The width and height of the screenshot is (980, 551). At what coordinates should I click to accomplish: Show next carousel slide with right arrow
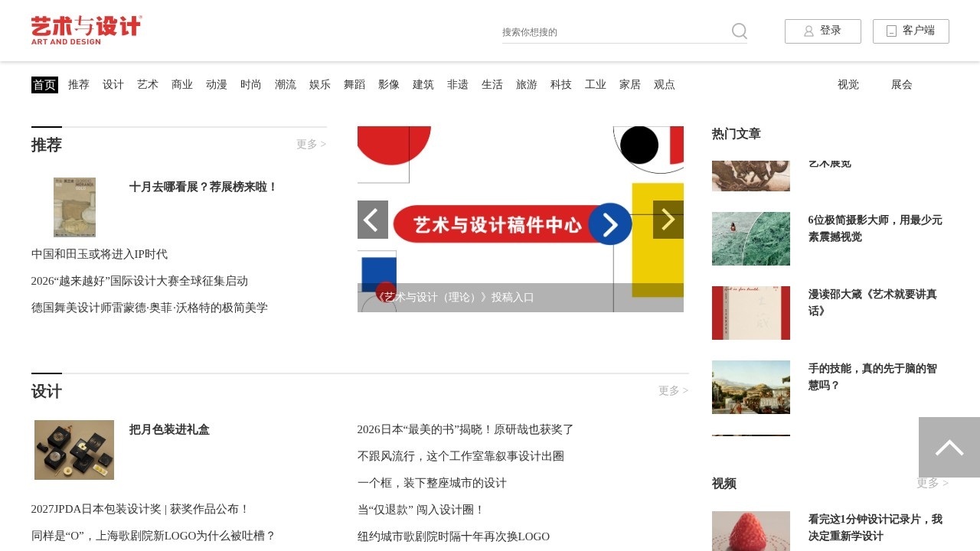tap(668, 220)
